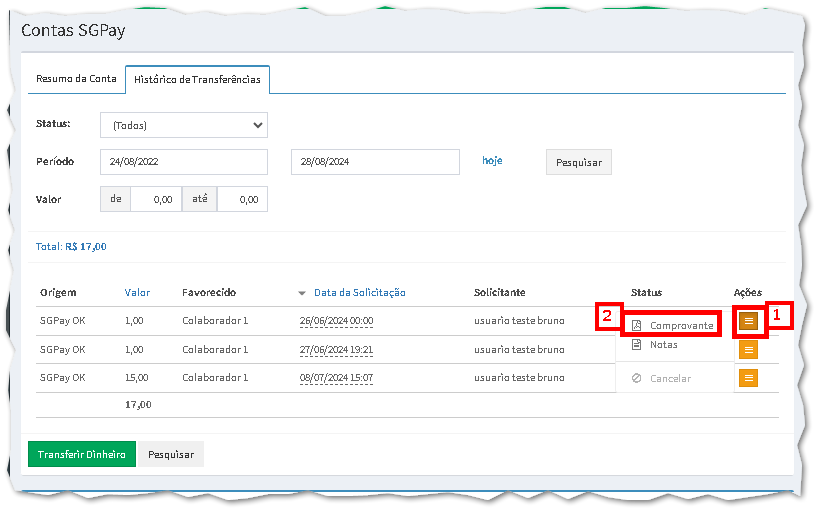Click the Contas SGPay title
Image resolution: width=817 pixels, height=510 pixels.
tap(73, 31)
